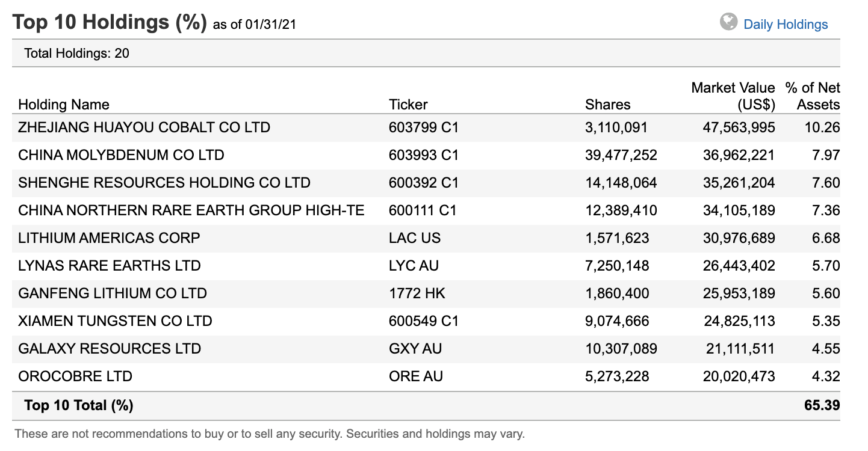Click shares value 14,148,064
The image size is (868, 451).
[x=621, y=183]
